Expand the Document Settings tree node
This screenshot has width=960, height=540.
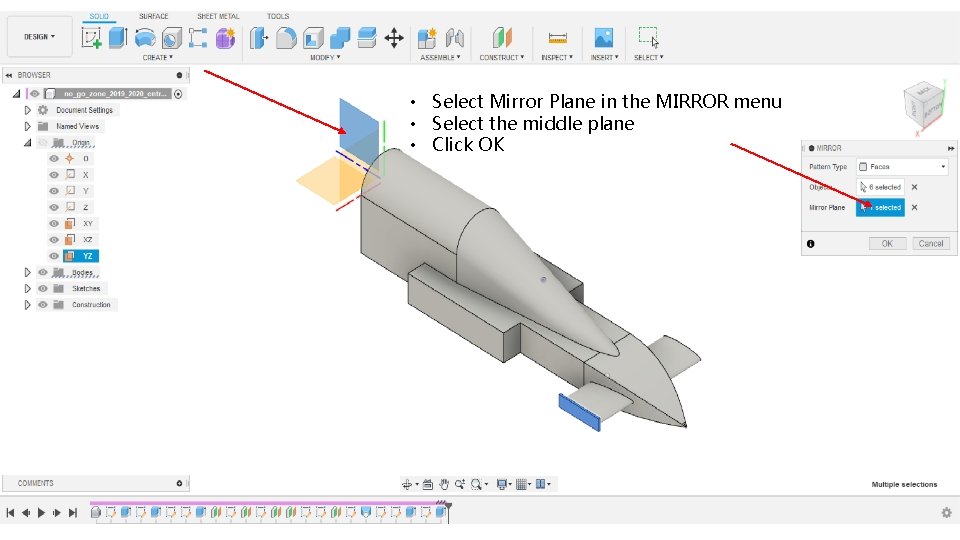click(27, 110)
